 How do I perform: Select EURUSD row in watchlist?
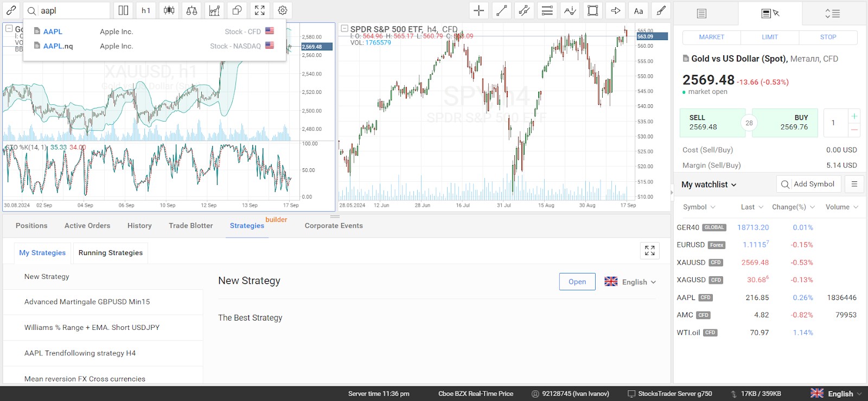[x=769, y=245]
